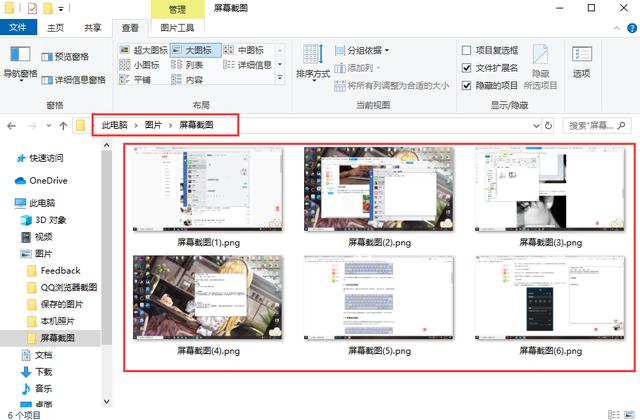The height and width of the screenshot is (420, 640).
Task: Open the 分组依据 dropdown
Action: click(x=362, y=51)
